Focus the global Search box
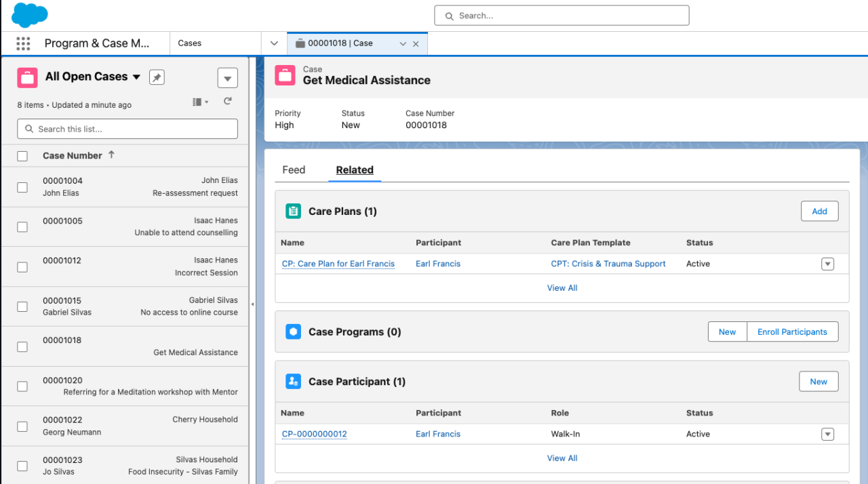 [561, 16]
